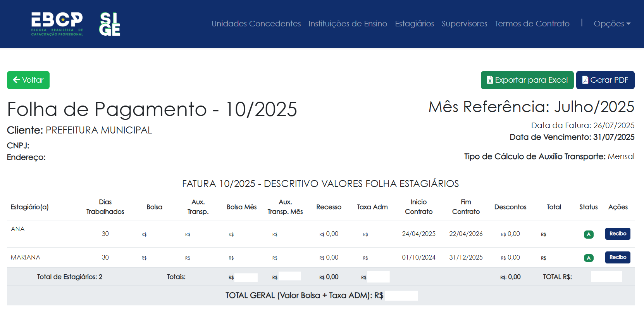644x317 pixels.
Task: Select the MARIANA intern name
Action: point(26,257)
